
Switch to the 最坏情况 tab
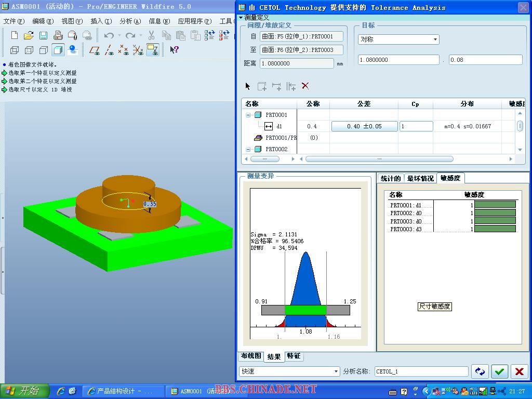coord(420,179)
